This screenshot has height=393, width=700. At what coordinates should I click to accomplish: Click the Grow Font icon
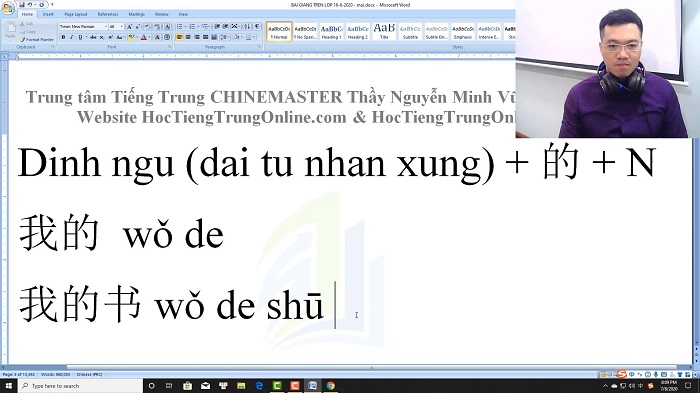pos(129,26)
